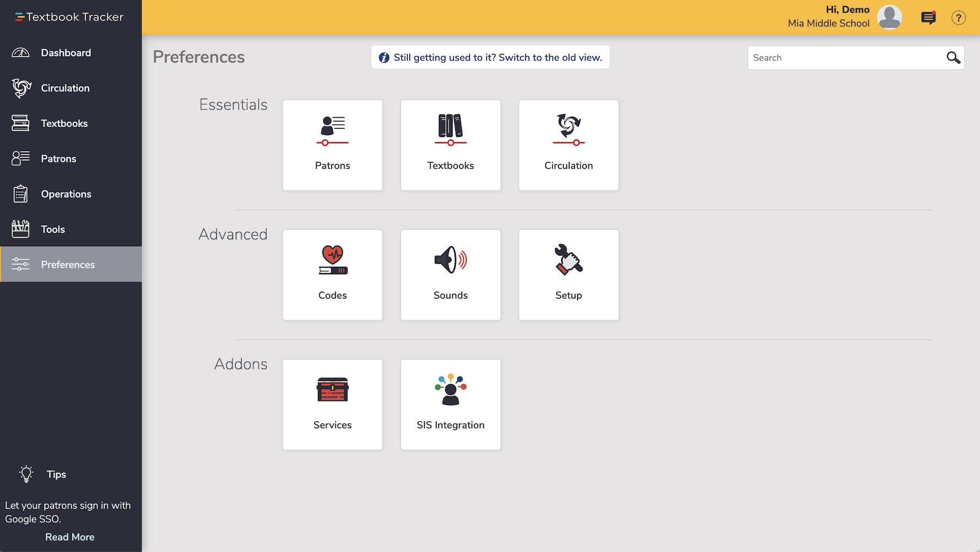The width and height of the screenshot is (980, 552).
Task: Click the Preferences page title
Action: pos(199,57)
